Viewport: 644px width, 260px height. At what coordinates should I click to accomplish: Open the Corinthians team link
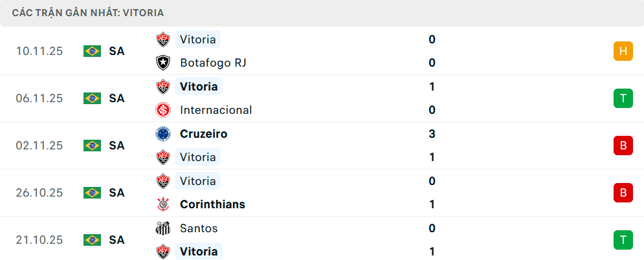212,204
